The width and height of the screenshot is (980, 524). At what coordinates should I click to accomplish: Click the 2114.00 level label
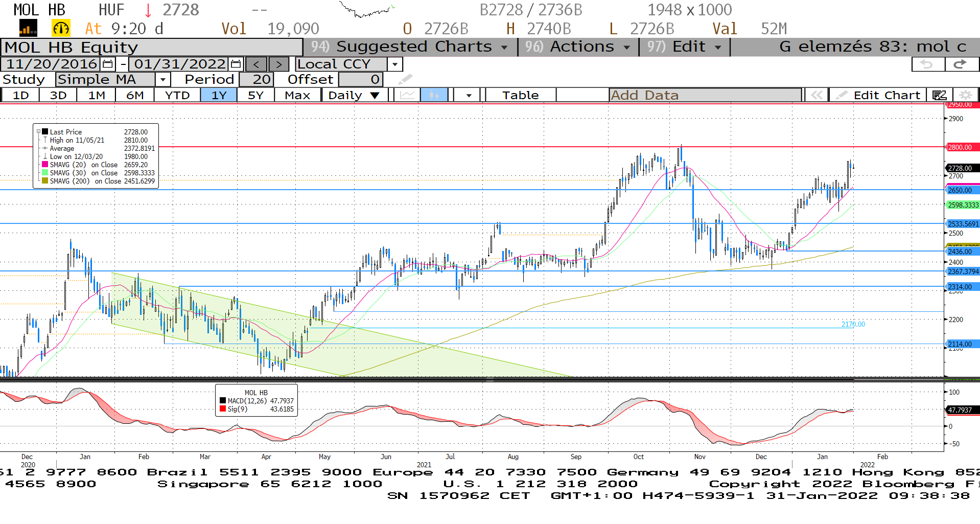(963, 344)
